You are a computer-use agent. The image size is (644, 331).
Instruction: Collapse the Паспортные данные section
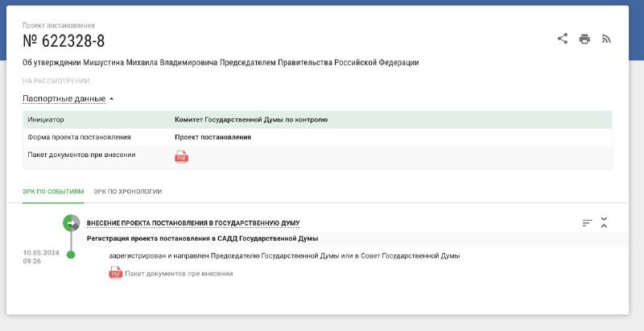pyautogui.click(x=68, y=99)
